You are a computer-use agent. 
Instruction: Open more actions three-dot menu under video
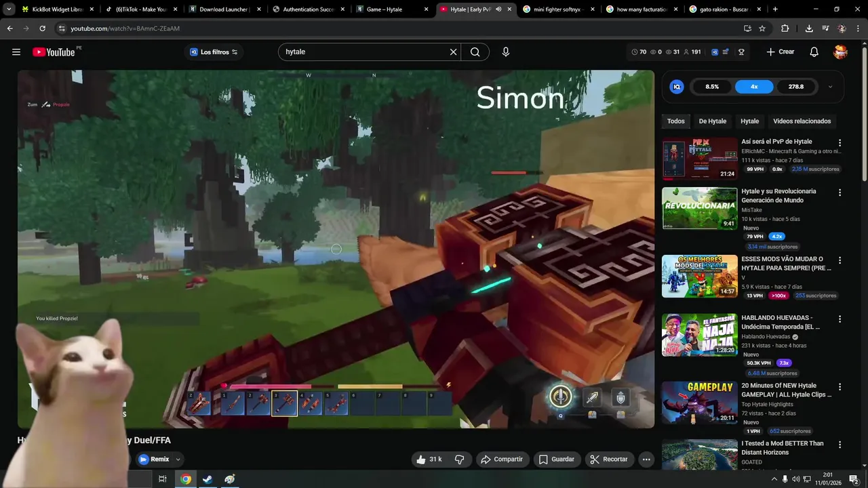coord(646,460)
